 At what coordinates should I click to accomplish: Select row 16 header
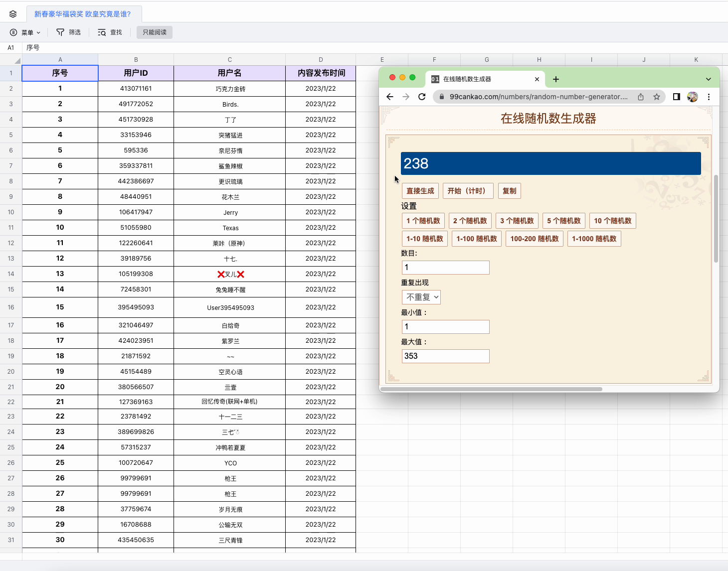[x=11, y=307]
